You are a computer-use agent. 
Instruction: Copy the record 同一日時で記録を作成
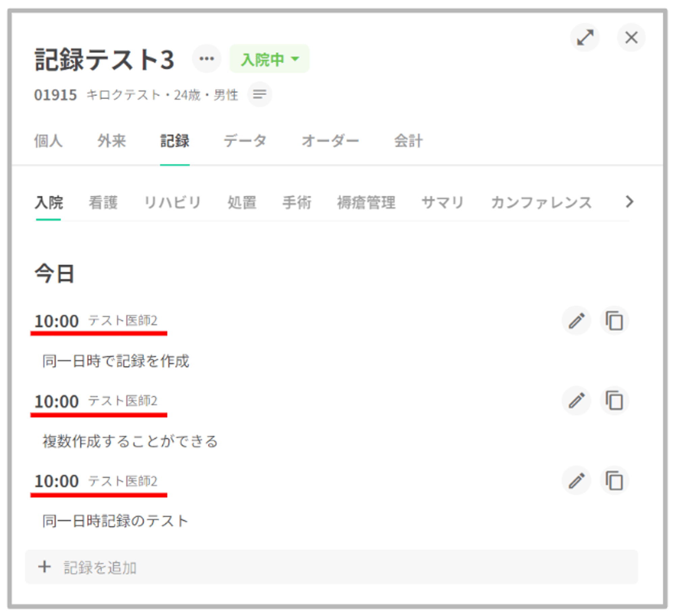point(614,320)
